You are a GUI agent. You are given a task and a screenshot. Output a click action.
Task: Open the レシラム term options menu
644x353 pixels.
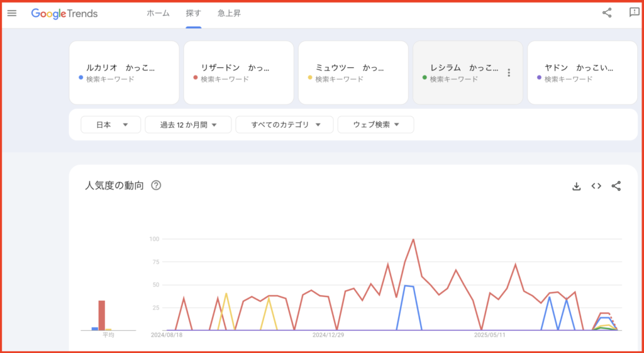[x=509, y=73]
